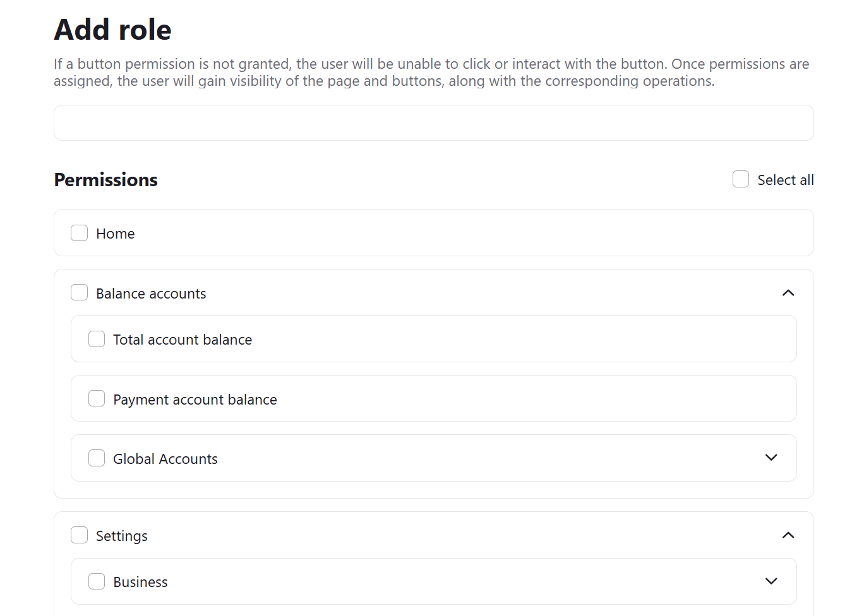The image size is (864, 616).
Task: Click the Total account balance label
Action: (182, 339)
